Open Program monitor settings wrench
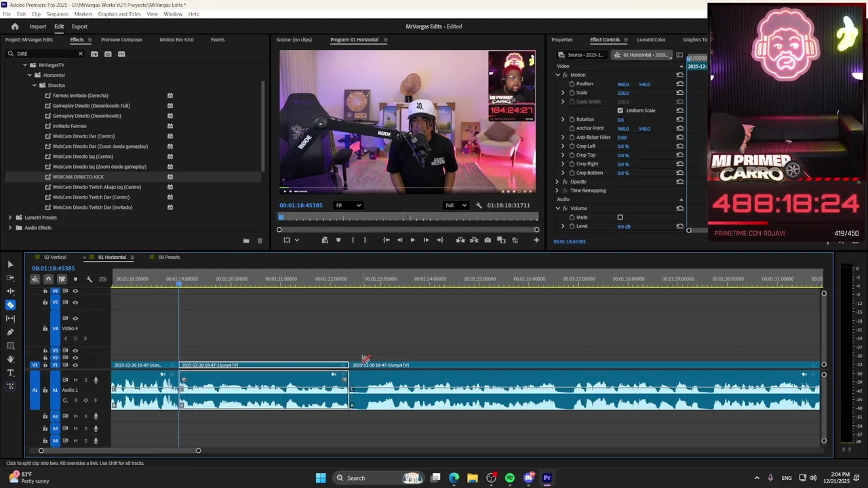 pos(479,205)
